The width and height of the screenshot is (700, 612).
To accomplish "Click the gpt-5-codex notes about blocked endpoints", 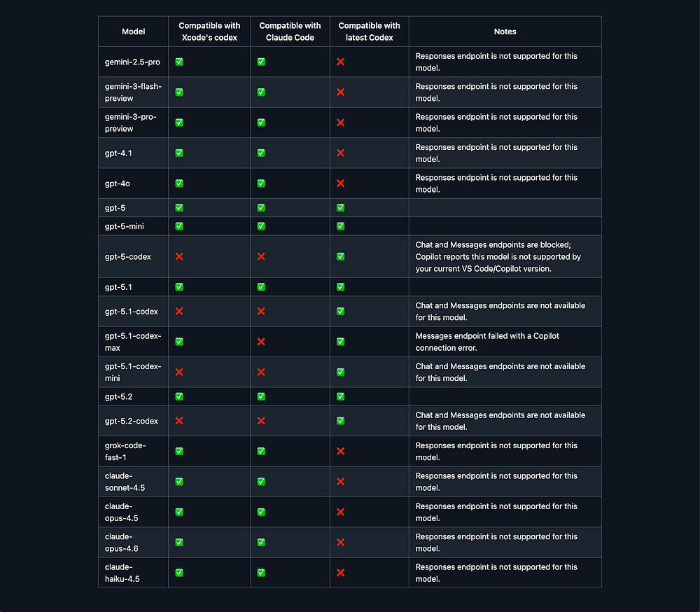I will [x=498, y=256].
